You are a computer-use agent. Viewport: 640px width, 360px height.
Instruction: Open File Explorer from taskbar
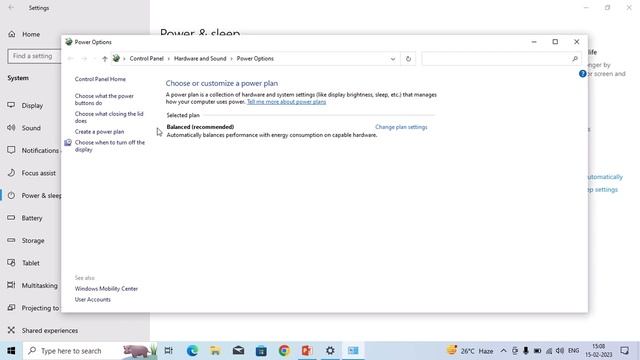pyautogui.click(x=215, y=351)
